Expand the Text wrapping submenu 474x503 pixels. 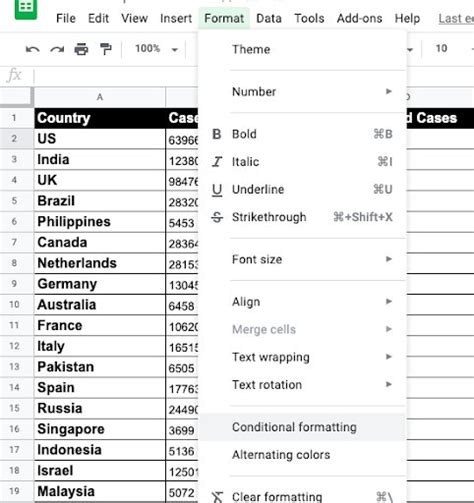[x=302, y=357]
